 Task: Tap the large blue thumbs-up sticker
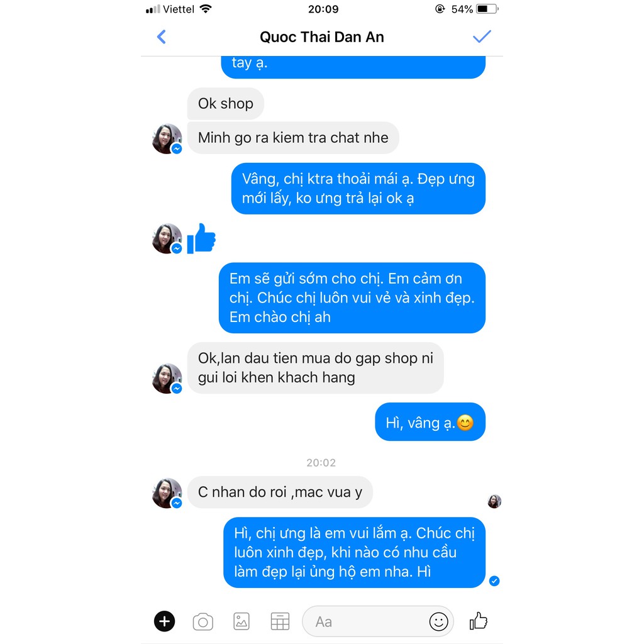point(201,238)
